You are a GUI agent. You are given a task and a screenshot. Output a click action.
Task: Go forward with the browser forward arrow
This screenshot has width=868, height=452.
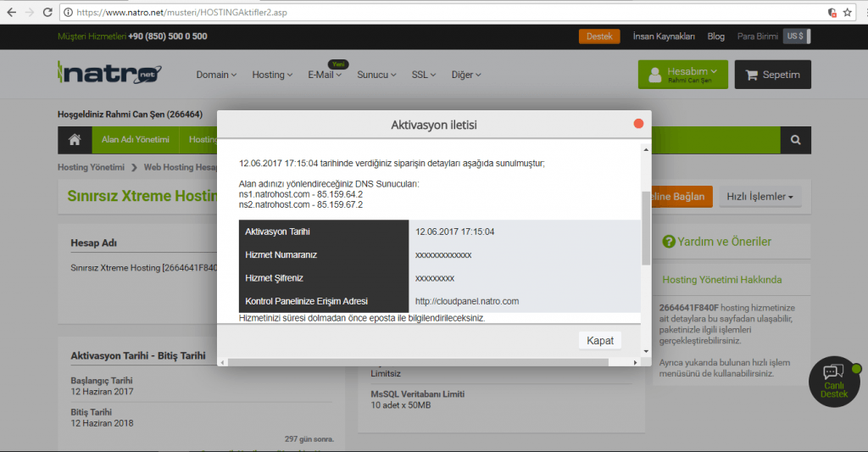[30, 12]
